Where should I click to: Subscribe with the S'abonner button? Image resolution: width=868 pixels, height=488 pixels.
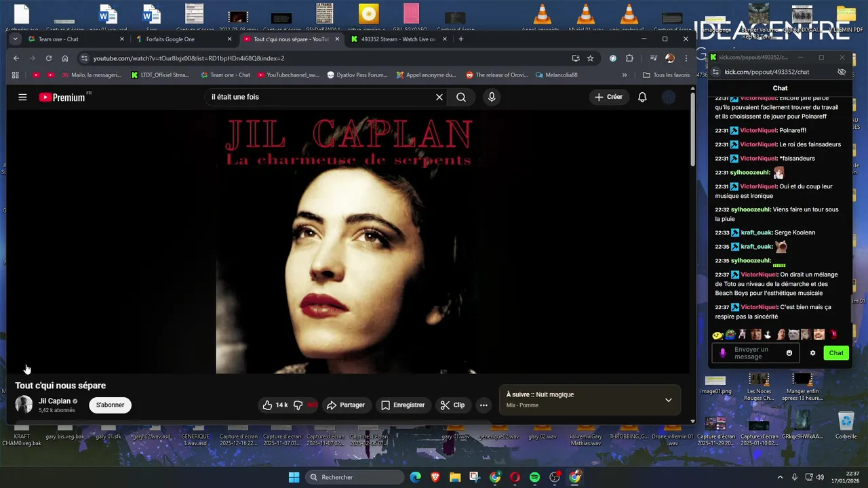pos(110,405)
